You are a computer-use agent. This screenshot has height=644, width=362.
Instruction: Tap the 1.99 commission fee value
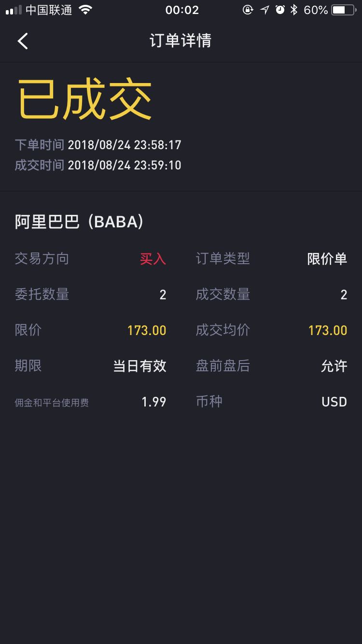point(154,402)
